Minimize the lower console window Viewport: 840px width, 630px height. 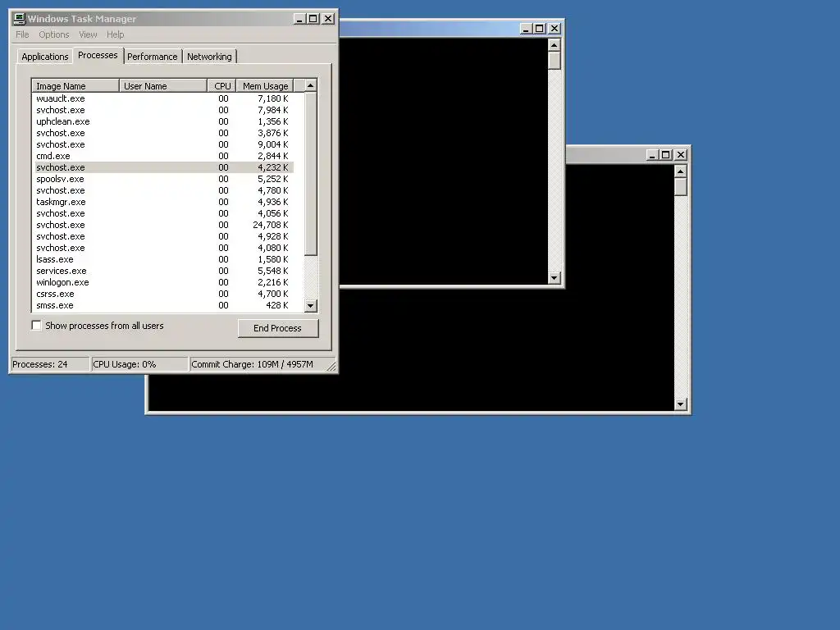tap(652, 155)
